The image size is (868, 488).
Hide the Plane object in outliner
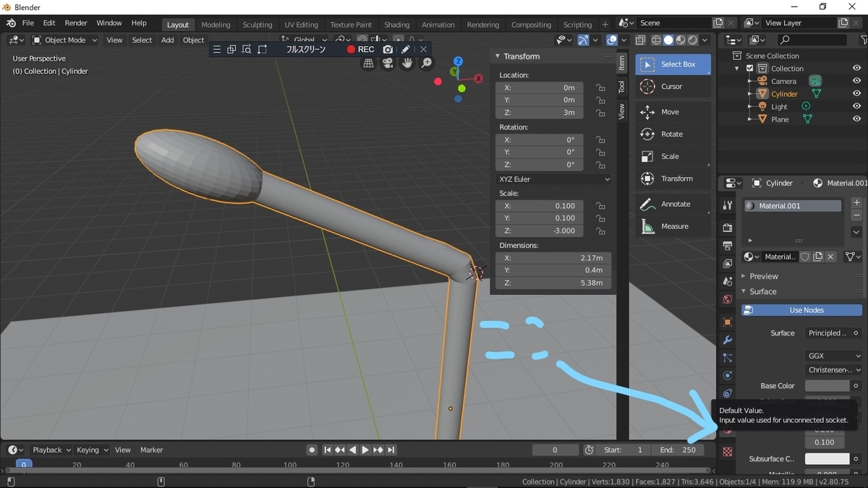[x=856, y=119]
